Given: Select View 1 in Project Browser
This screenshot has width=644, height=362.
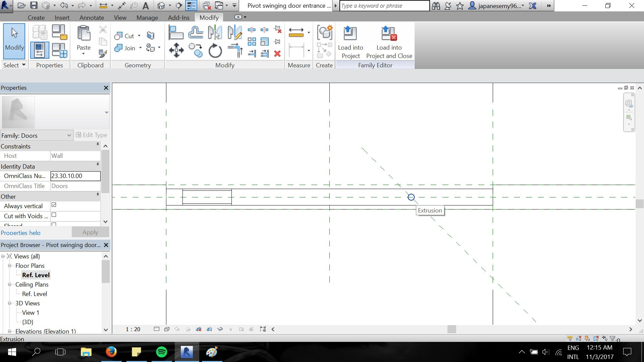Looking at the screenshot, I should (31, 312).
